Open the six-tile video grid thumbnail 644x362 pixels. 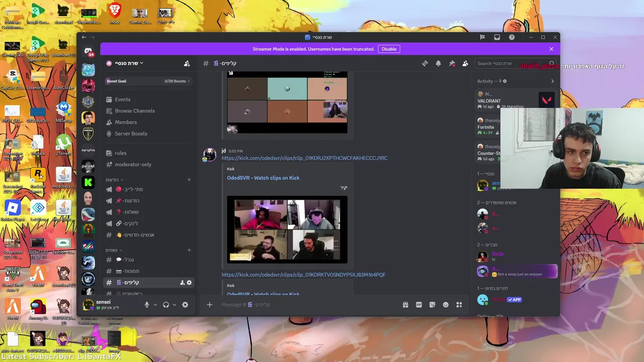click(x=287, y=103)
